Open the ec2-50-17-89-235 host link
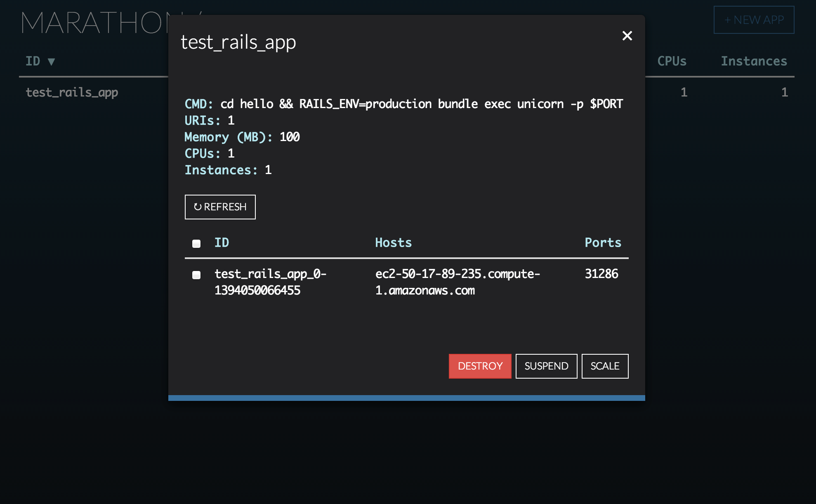The image size is (816, 504). click(x=458, y=282)
